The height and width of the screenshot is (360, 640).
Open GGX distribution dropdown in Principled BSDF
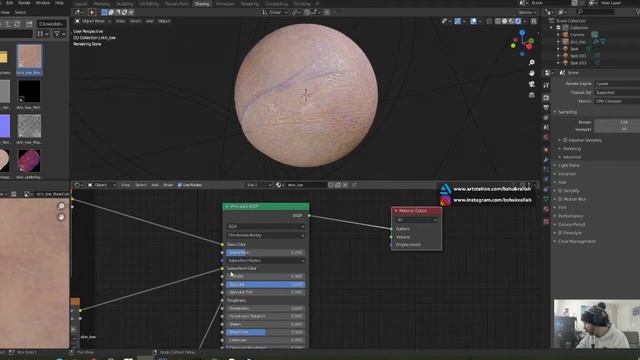(x=266, y=226)
